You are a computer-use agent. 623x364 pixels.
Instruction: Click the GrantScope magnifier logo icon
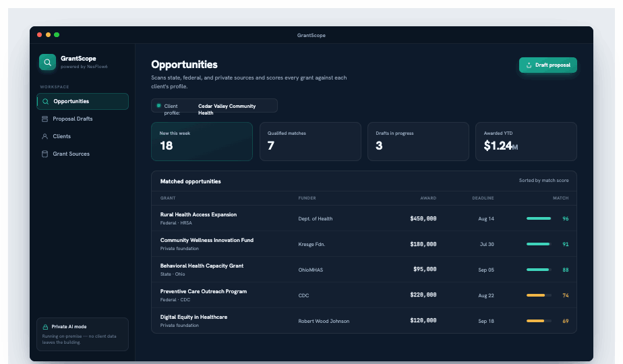tap(47, 62)
